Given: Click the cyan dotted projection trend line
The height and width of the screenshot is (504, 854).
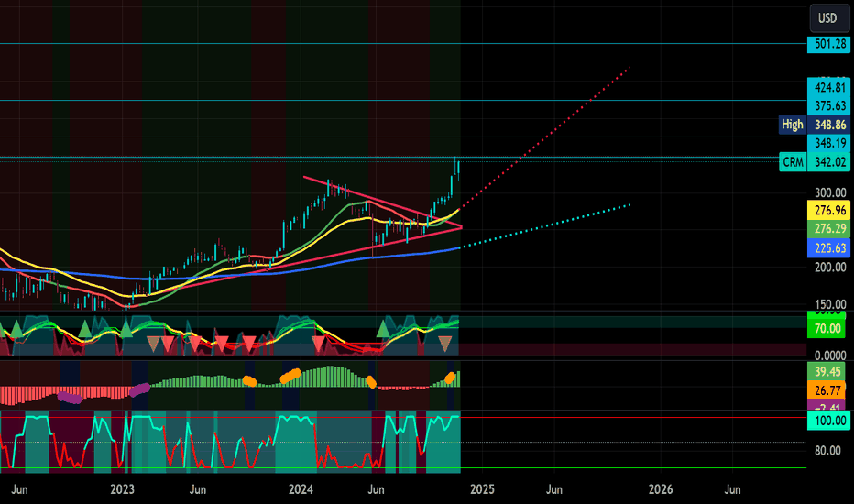Looking at the screenshot, I should pos(544,226).
